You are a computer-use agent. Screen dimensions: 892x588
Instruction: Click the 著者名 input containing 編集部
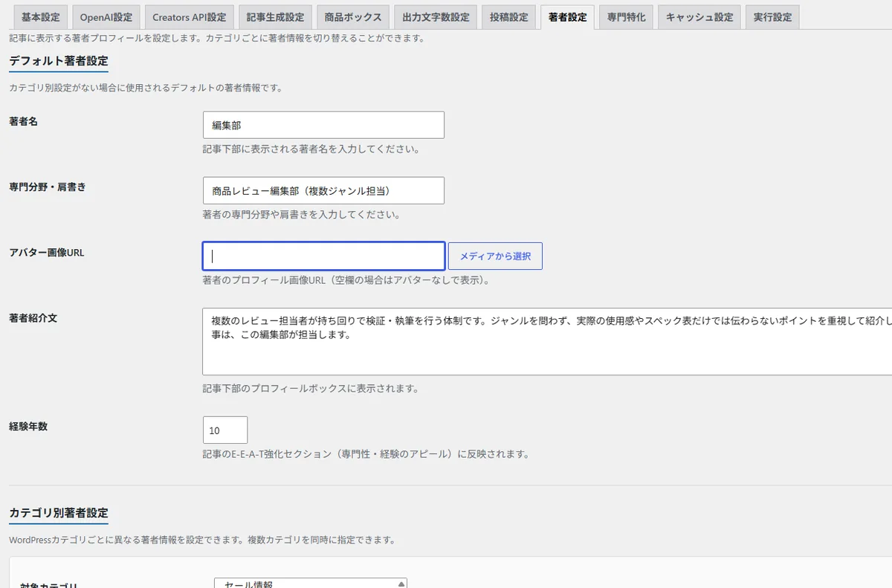tap(323, 125)
